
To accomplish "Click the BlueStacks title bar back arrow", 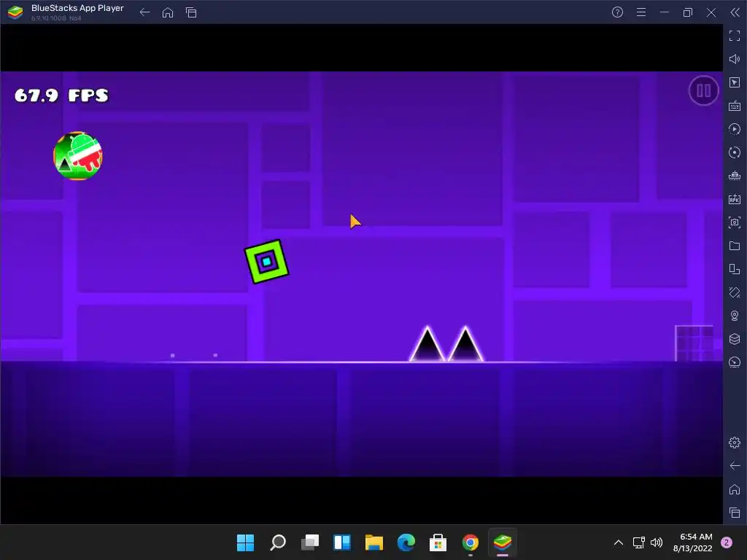I will coord(145,12).
